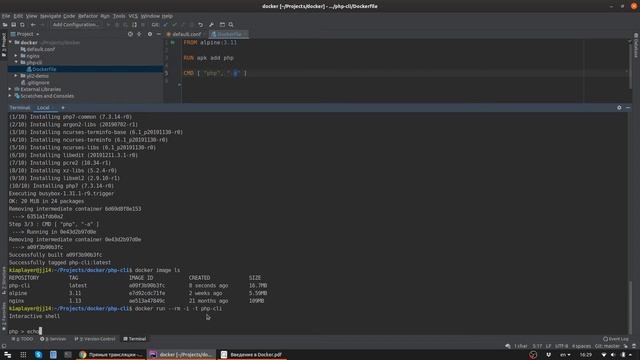Open Settings via wrench icon
This screenshot has height=360, width=640.
coord(211,24)
